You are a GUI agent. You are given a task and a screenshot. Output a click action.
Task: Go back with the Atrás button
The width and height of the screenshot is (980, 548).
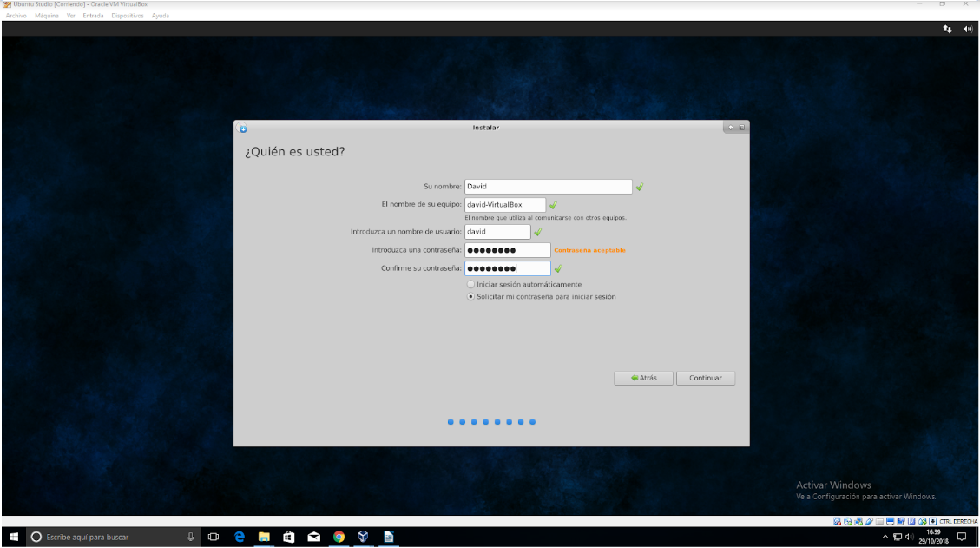tap(643, 378)
